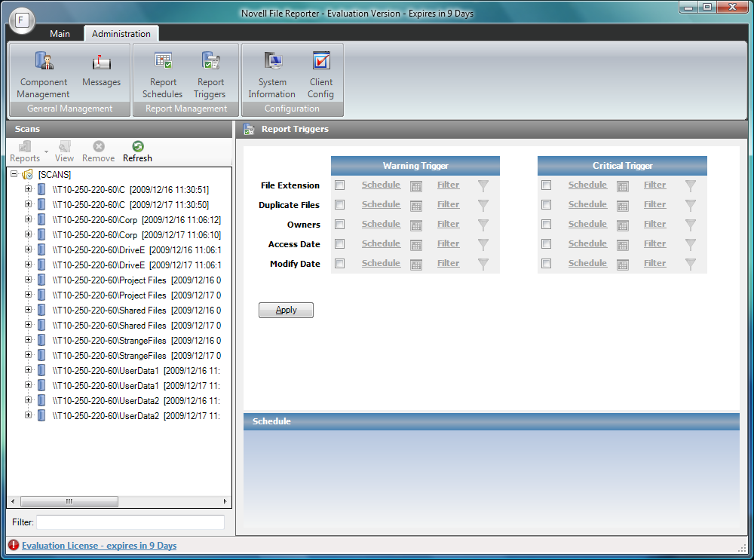Viewport: 754px width, 560px height.
Task: Enable Critical trigger for Duplicate Files
Action: [x=546, y=205]
